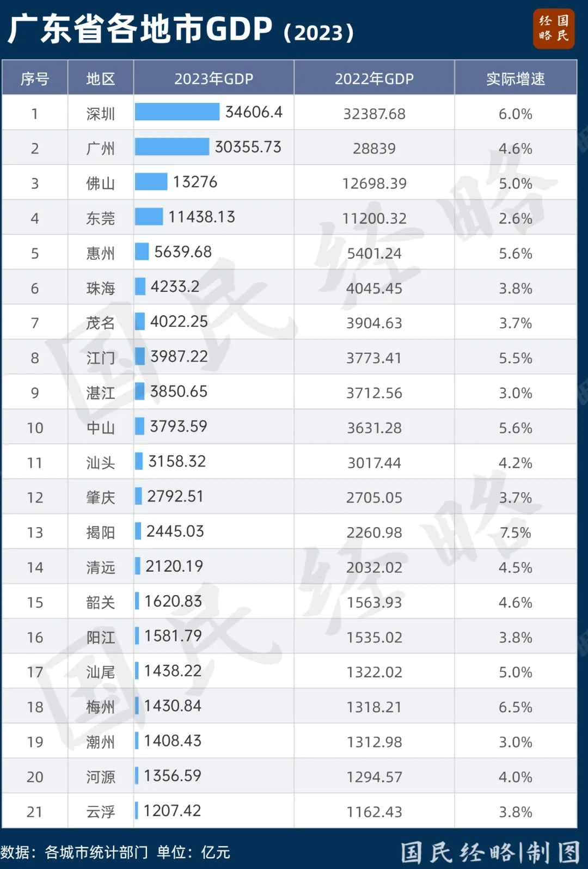The width and height of the screenshot is (588, 869).
Task: Click the 34606.4 GDP value
Action: [x=254, y=112]
